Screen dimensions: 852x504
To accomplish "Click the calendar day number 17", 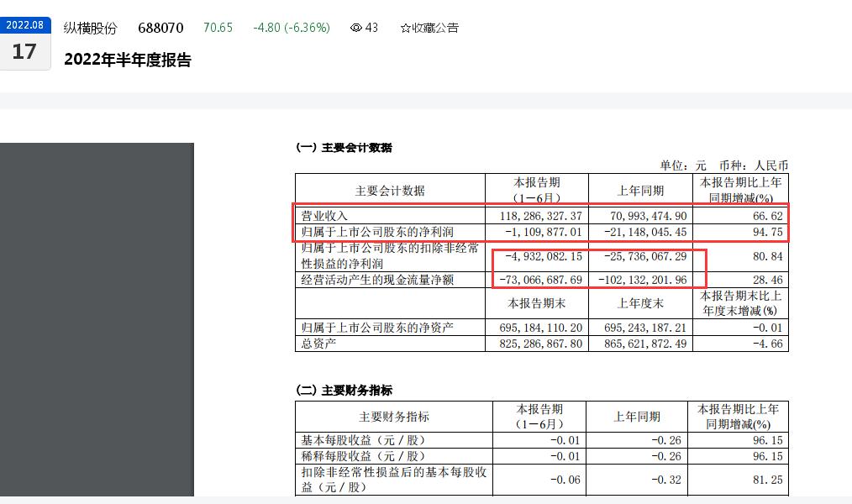I will click(x=25, y=51).
